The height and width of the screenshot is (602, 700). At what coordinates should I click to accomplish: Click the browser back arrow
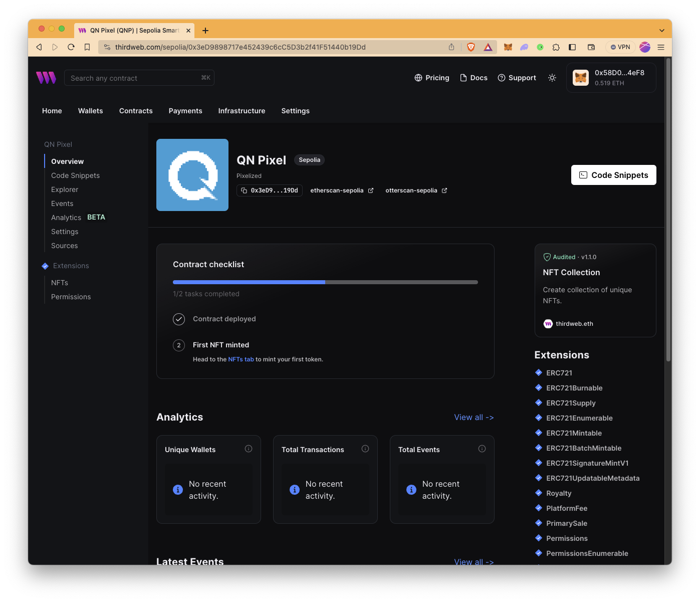tap(39, 47)
